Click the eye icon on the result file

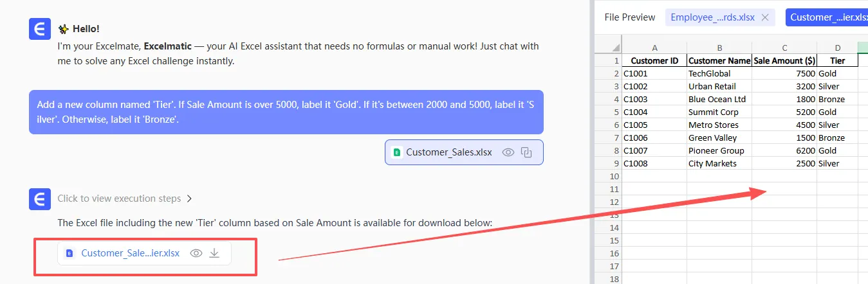(x=196, y=253)
